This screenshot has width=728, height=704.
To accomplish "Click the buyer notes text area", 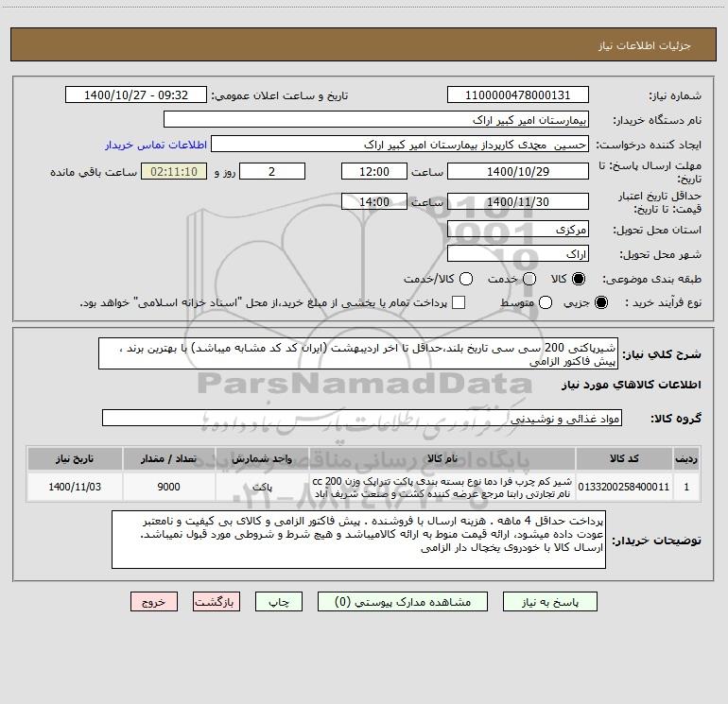I will pyautogui.click(x=358, y=540).
